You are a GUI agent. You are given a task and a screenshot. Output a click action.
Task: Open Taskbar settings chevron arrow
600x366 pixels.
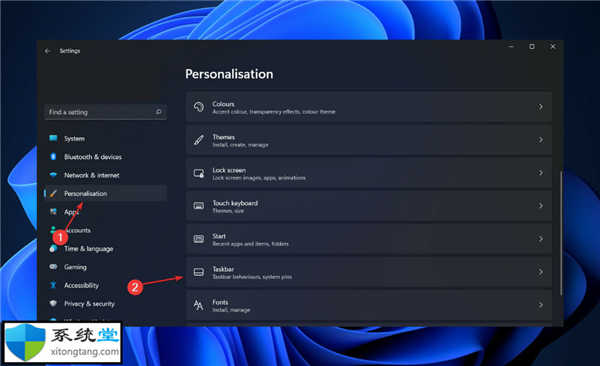540,272
